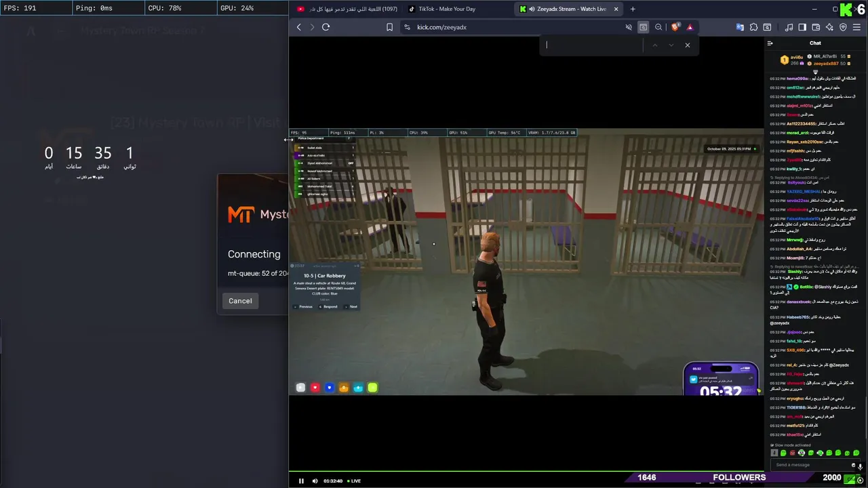Go forward in the browser

(312, 27)
